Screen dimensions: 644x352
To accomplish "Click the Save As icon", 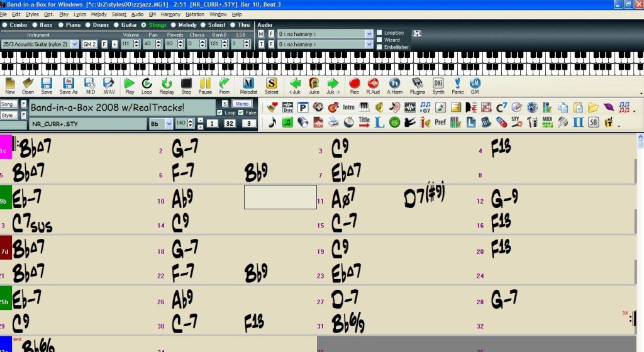I will click(68, 85).
